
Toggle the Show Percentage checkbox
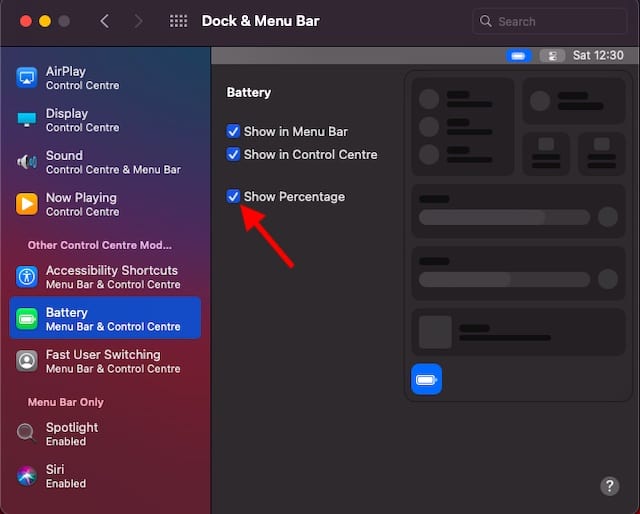click(233, 196)
